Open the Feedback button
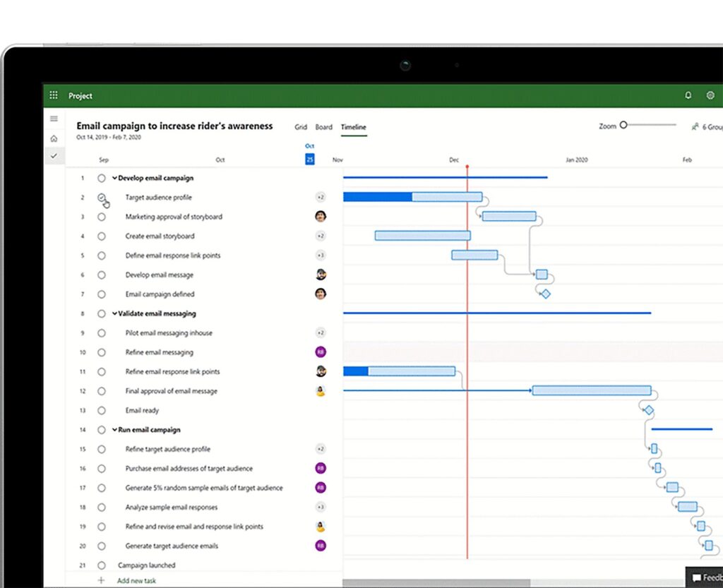 click(x=706, y=577)
